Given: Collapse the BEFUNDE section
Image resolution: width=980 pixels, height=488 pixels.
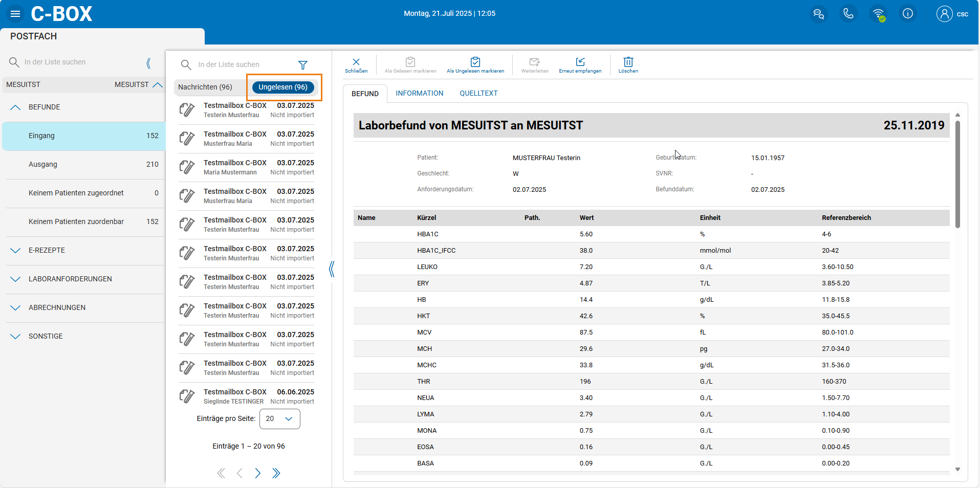Looking at the screenshot, I should tap(15, 107).
